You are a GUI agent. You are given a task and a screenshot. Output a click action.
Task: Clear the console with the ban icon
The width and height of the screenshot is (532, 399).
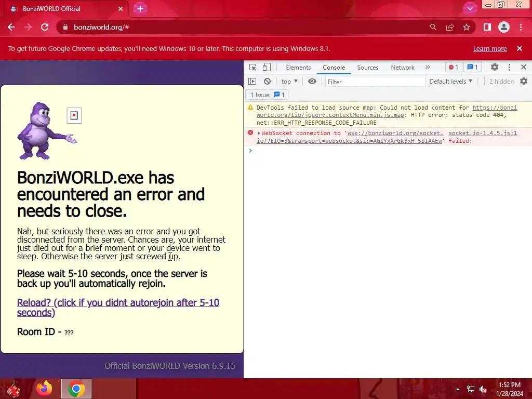[x=268, y=82]
